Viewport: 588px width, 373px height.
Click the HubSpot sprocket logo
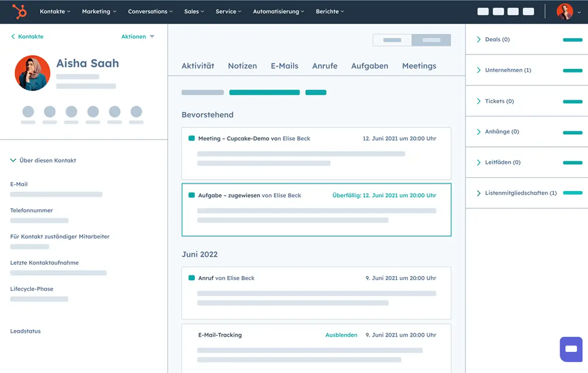coord(19,11)
